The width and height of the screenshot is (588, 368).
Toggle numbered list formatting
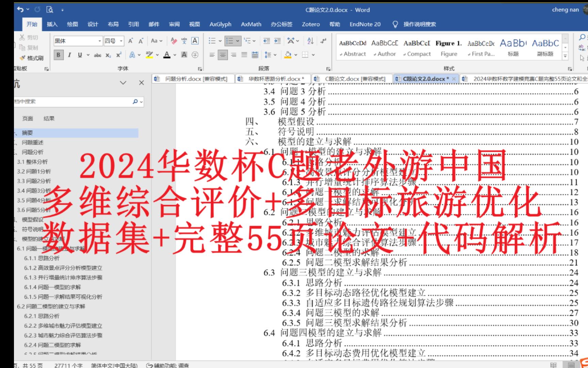[x=230, y=41]
